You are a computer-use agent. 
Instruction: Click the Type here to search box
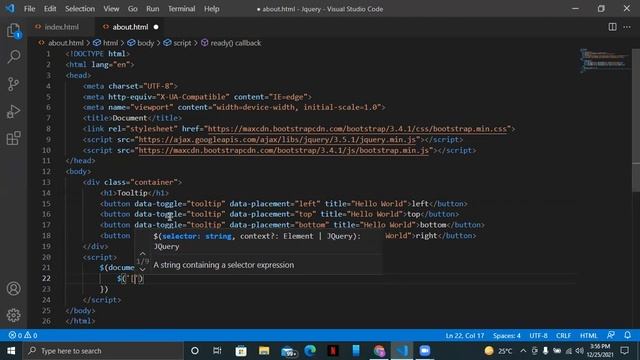point(103,351)
